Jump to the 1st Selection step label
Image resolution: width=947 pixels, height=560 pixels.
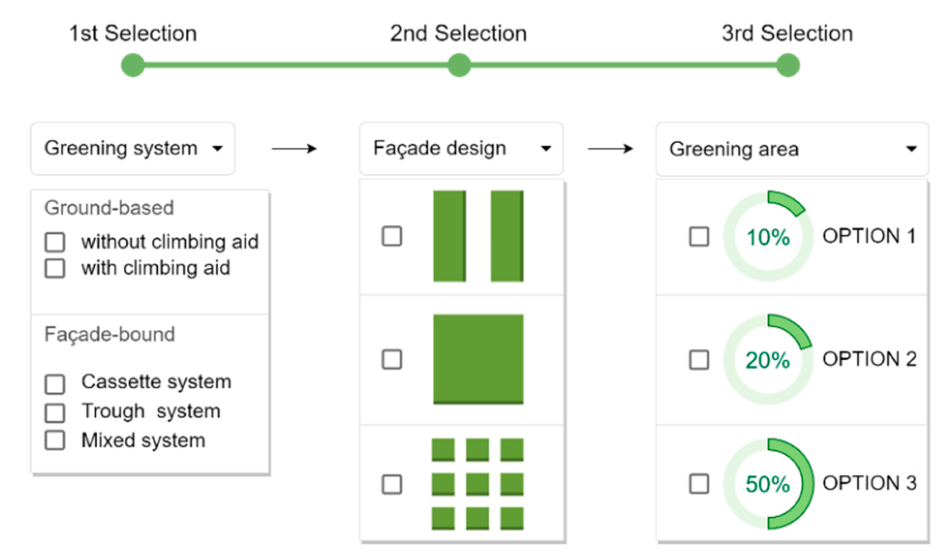[132, 33]
